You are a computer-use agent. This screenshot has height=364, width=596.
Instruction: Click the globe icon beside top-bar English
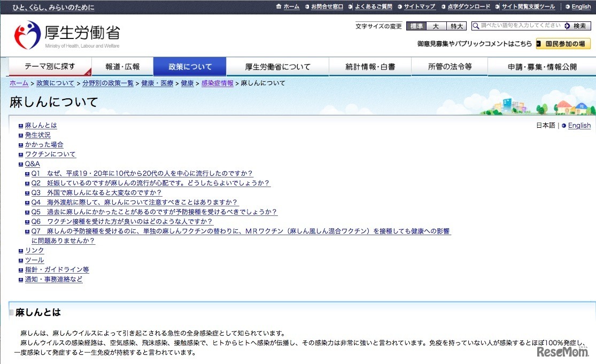567,7
